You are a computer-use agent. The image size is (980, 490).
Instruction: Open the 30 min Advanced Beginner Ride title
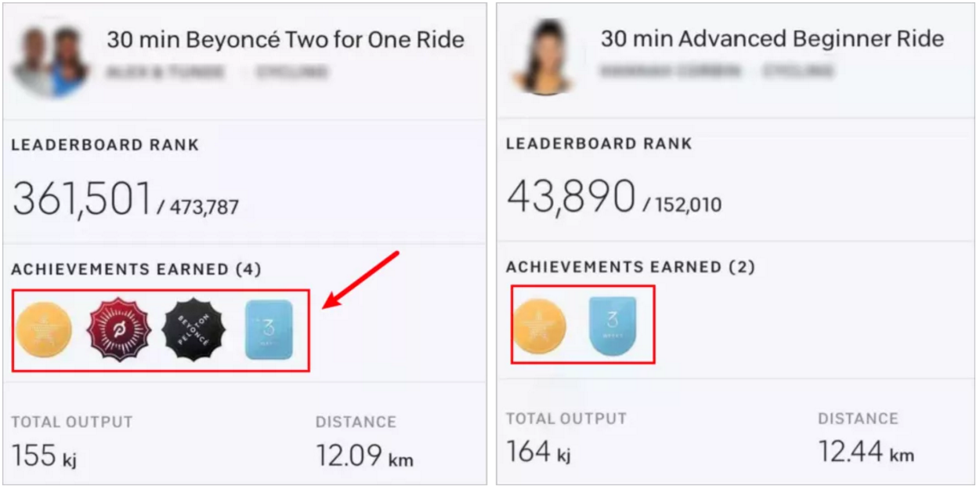tap(772, 38)
